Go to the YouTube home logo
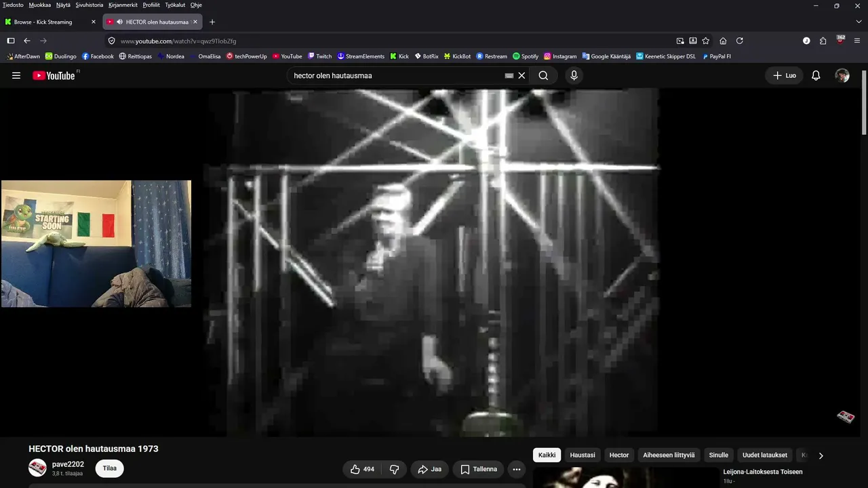This screenshot has width=868, height=488. [x=54, y=75]
